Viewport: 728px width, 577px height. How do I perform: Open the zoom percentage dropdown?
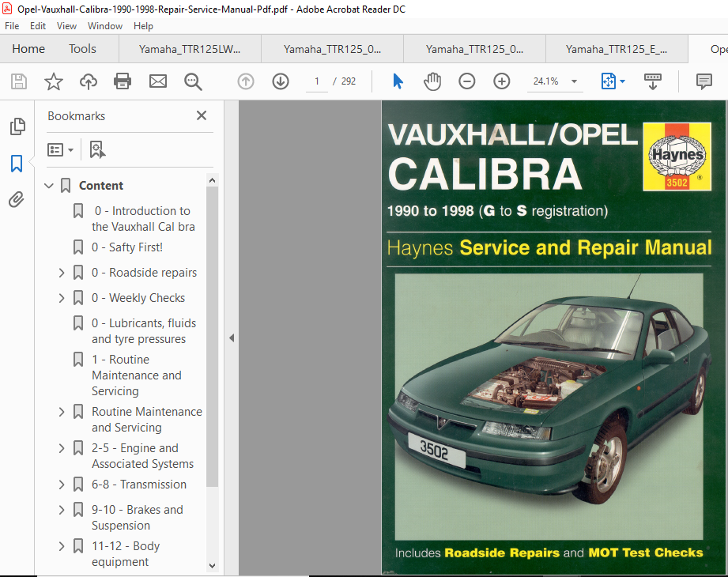[x=575, y=81]
